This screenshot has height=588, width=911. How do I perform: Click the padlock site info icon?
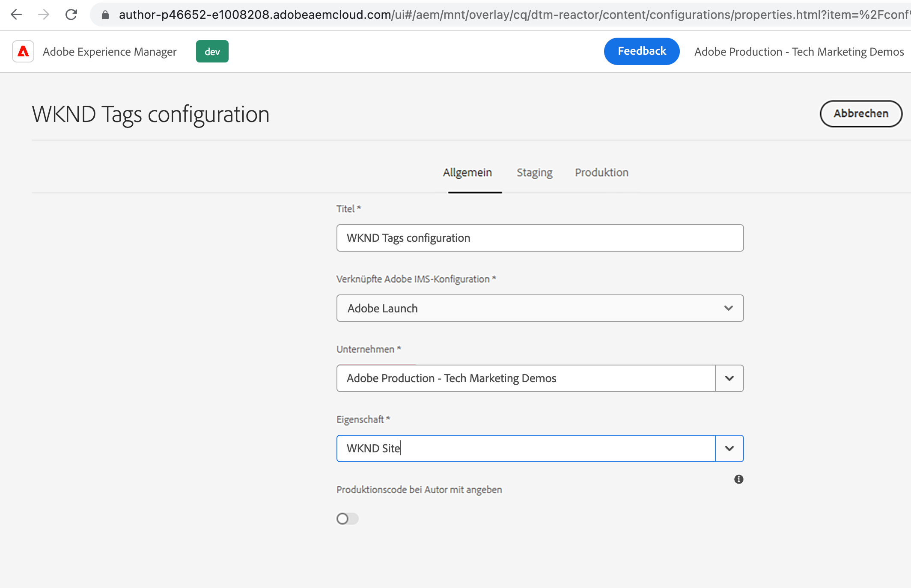105,15
